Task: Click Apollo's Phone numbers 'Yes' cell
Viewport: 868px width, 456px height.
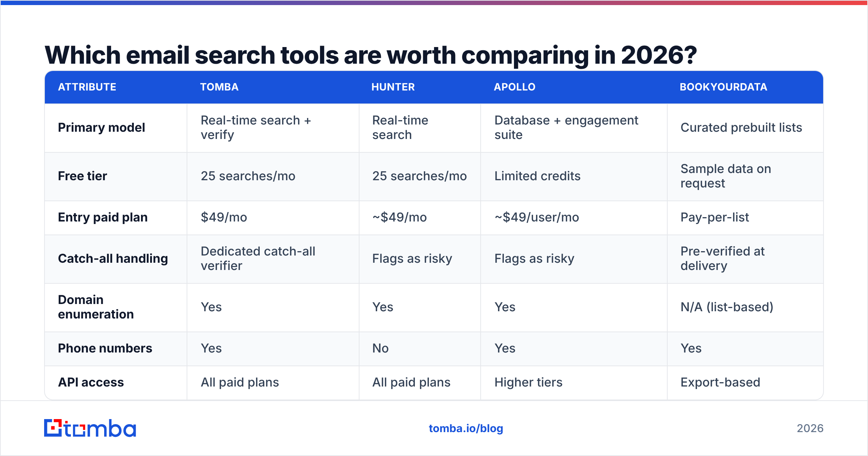Action: click(574, 349)
